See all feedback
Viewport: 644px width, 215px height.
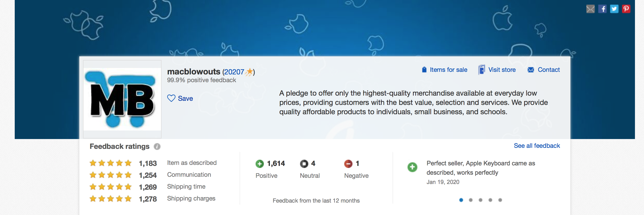pos(537,146)
